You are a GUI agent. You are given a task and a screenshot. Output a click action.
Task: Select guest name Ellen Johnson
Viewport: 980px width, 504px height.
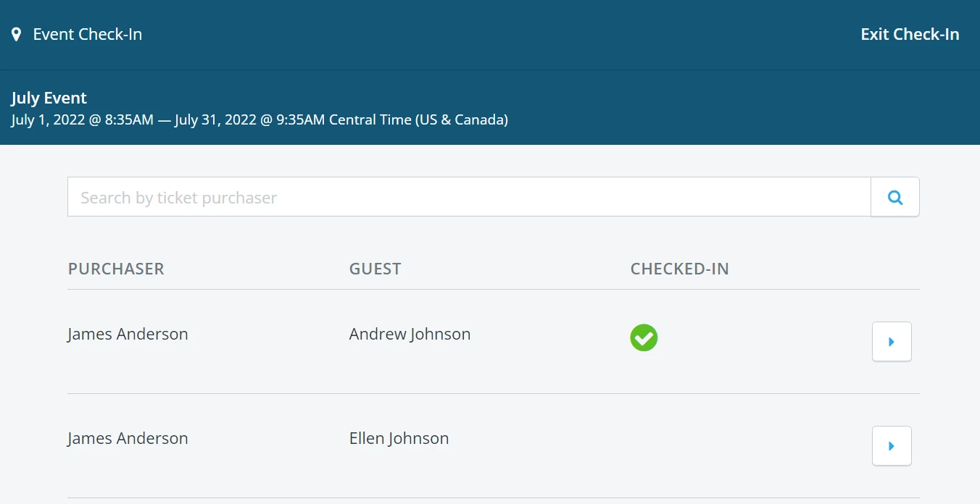coord(399,437)
